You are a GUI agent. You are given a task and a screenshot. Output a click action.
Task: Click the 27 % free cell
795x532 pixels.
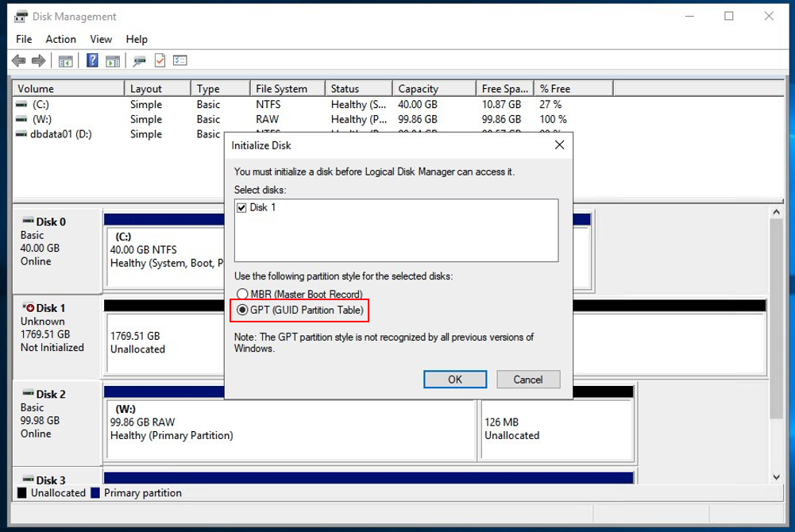tap(550, 104)
